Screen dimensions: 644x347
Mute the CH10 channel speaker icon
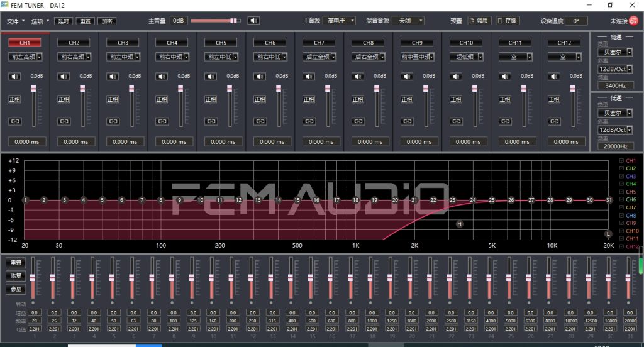pyautogui.click(x=455, y=77)
